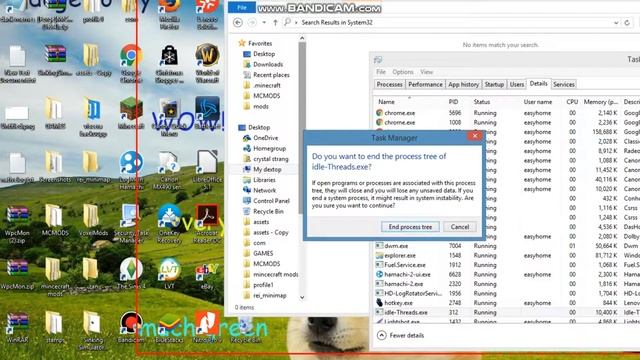Select The Sims 4 desktop icon

[x=131, y=273]
